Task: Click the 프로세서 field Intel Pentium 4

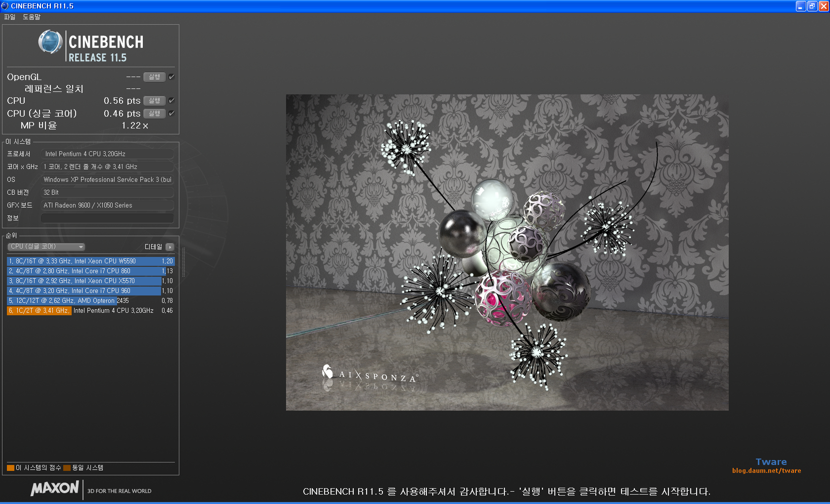Action: tap(107, 154)
